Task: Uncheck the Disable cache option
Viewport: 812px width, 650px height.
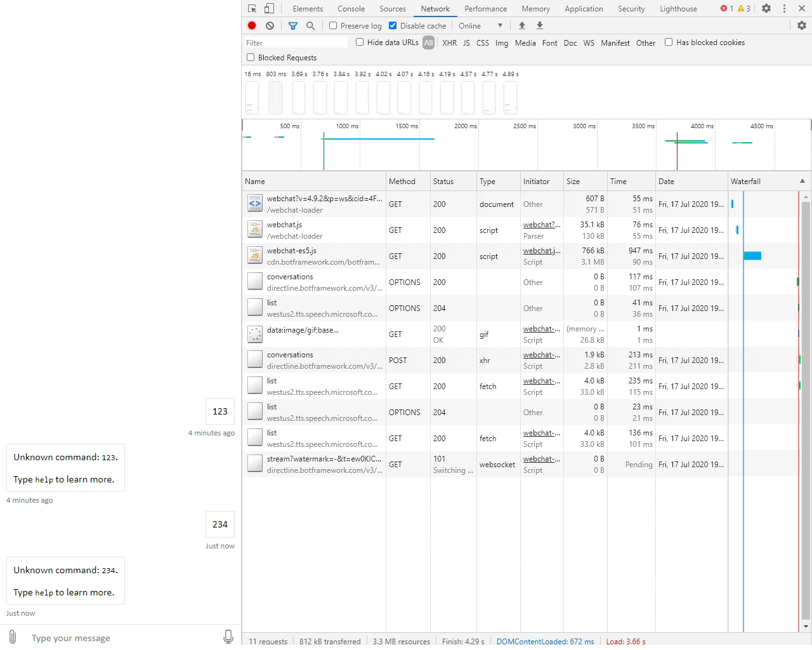Action: pyautogui.click(x=393, y=25)
